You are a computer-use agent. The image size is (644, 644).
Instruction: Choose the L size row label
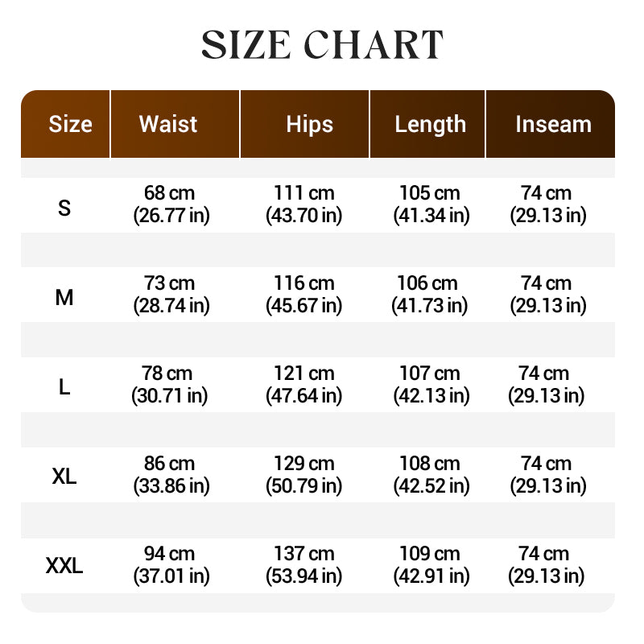[64, 387]
